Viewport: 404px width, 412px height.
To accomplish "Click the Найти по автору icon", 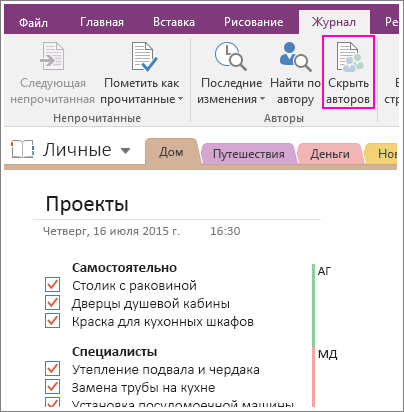I will point(295,57).
